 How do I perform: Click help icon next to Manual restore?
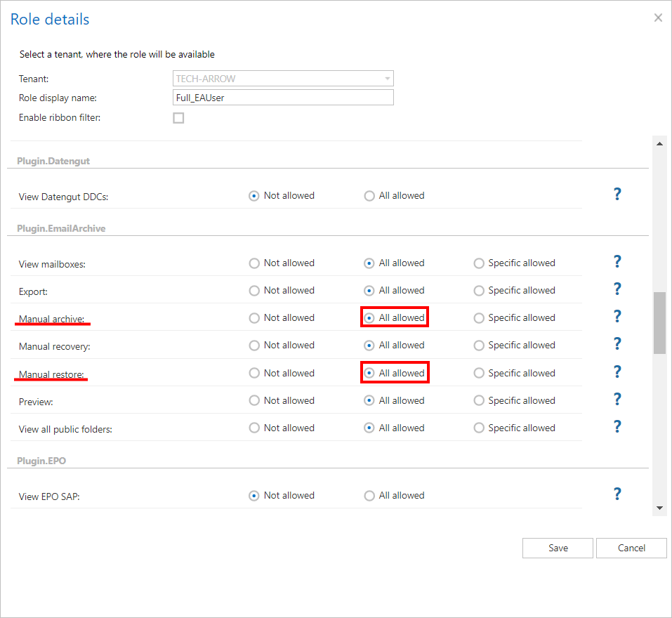click(617, 372)
